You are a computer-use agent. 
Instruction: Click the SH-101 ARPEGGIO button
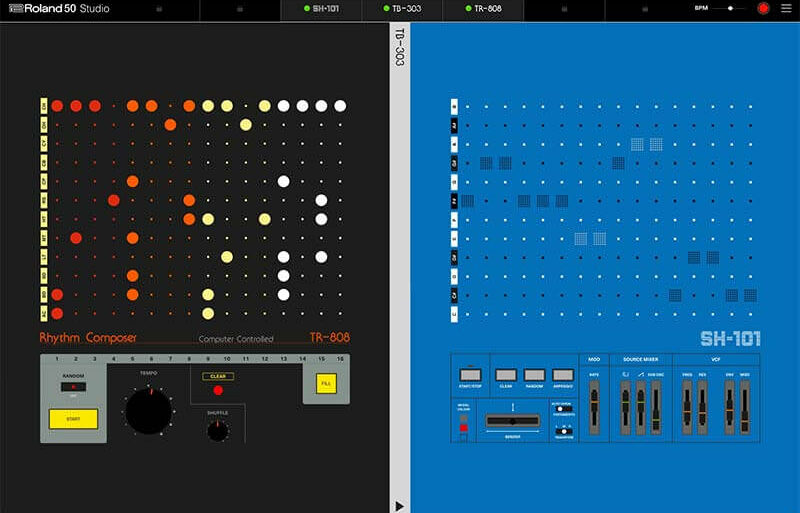pos(563,375)
